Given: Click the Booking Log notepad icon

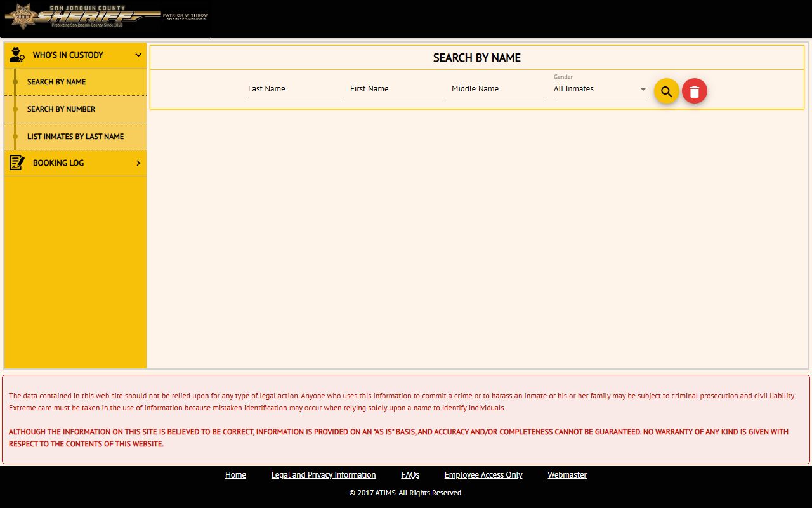Looking at the screenshot, I should click(17, 163).
